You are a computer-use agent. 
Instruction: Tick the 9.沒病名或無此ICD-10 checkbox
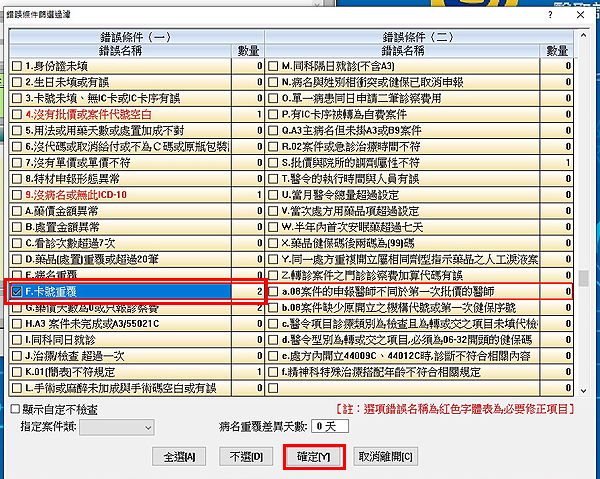pyautogui.click(x=16, y=195)
